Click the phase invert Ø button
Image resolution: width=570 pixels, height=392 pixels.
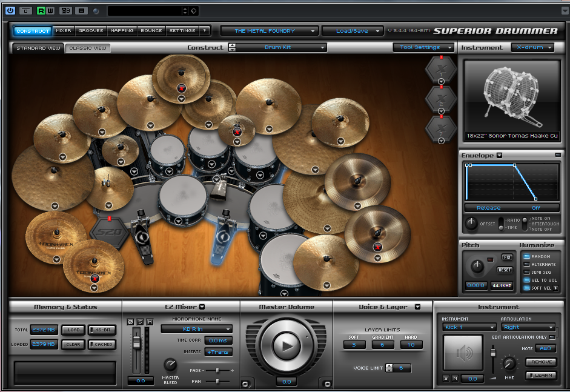[x=130, y=322]
